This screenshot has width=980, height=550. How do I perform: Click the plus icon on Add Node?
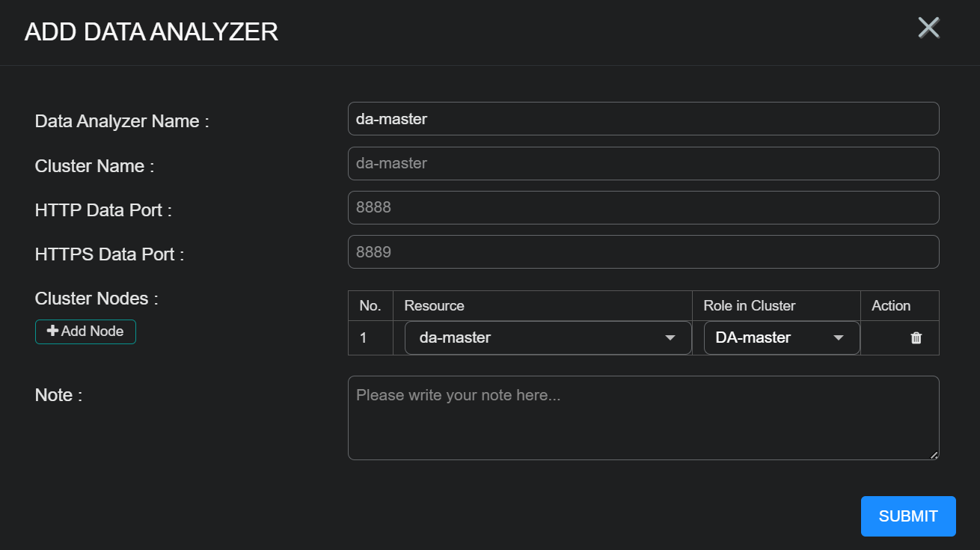[52, 331]
